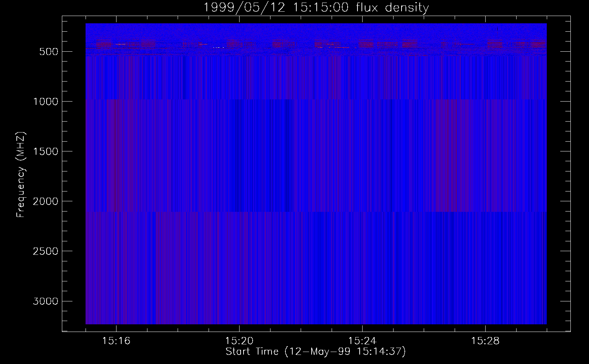This screenshot has width=589, height=364.
Task: Select the 1500 frequency tick label
Action: 46,151
